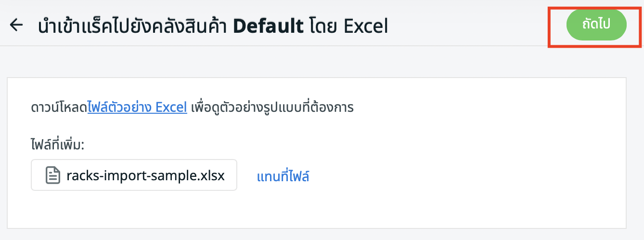Click the racks-import-sample.xlsx file name text
The width and height of the screenshot is (644, 240).
click(x=145, y=175)
